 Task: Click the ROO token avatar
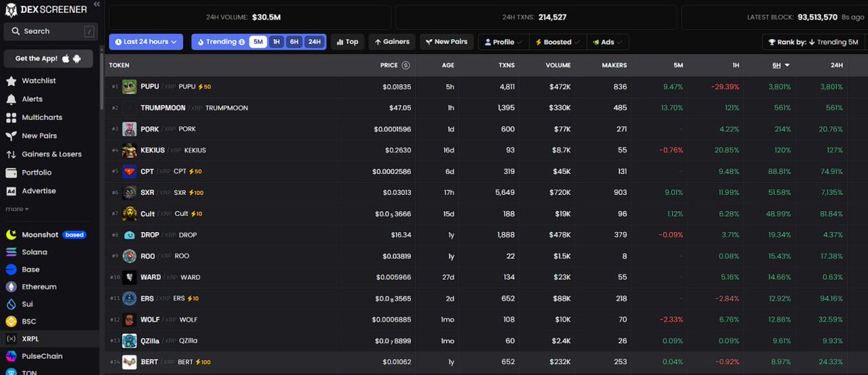(129, 257)
